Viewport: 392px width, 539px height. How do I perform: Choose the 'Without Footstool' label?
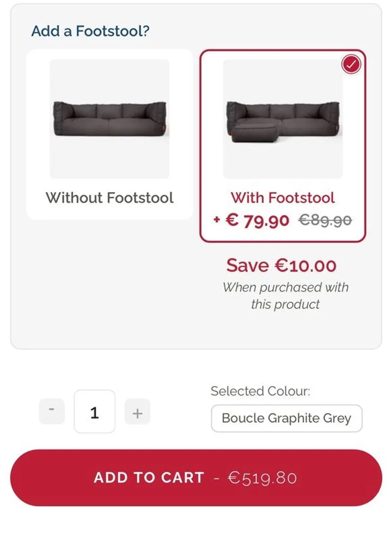coord(110,198)
